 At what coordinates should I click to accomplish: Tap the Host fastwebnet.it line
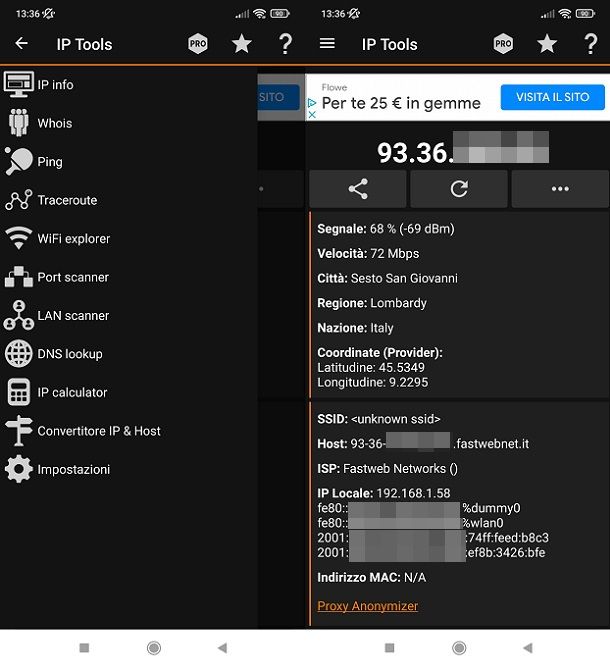point(423,444)
